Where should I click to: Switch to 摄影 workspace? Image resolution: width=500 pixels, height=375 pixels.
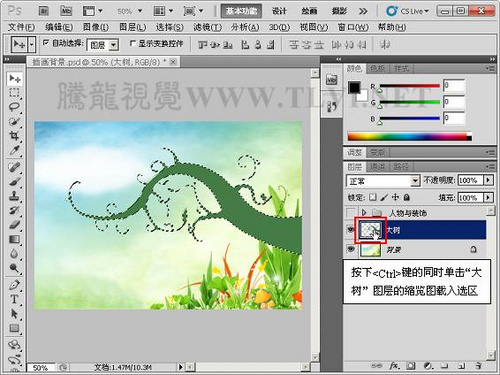[339, 11]
